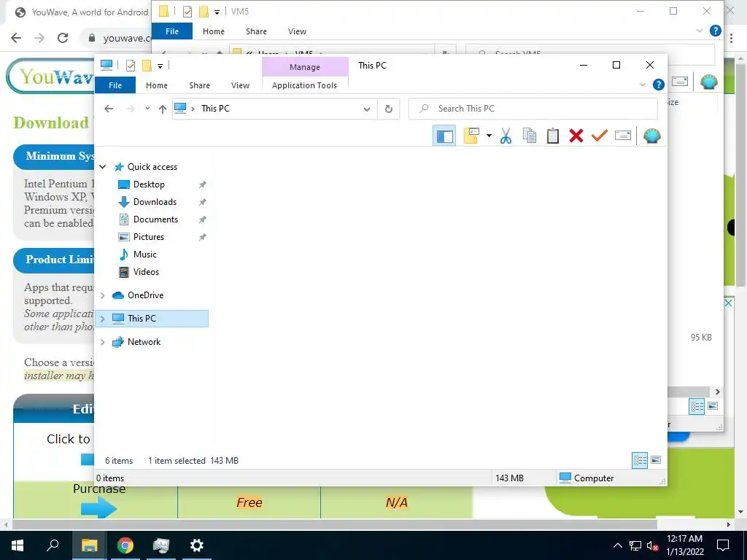Open the Application Tools tab
The width and height of the screenshot is (747, 560).
[304, 85]
